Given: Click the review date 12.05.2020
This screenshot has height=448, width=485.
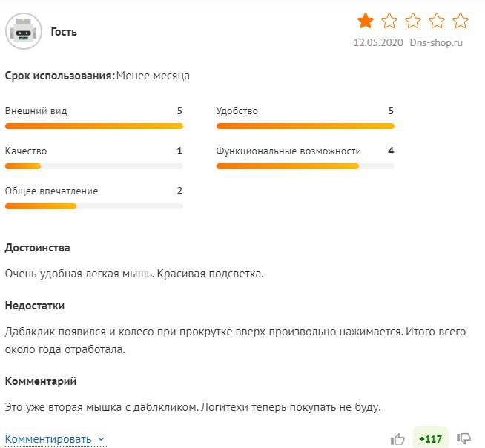Looking at the screenshot, I should coord(378,42).
